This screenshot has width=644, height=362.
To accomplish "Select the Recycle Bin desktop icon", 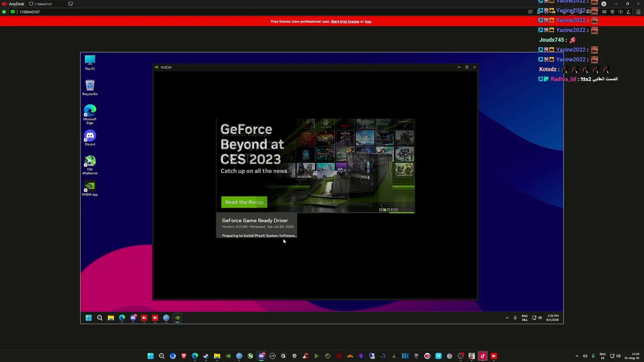I will click(x=90, y=87).
